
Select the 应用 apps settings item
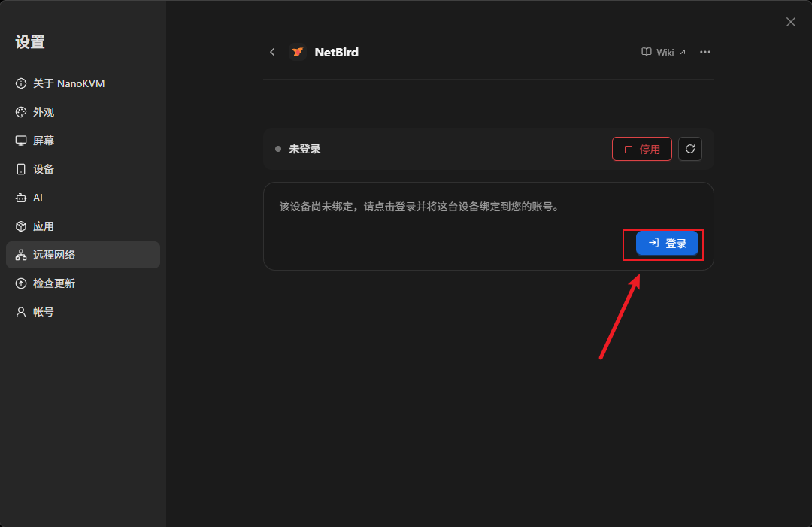(x=83, y=226)
